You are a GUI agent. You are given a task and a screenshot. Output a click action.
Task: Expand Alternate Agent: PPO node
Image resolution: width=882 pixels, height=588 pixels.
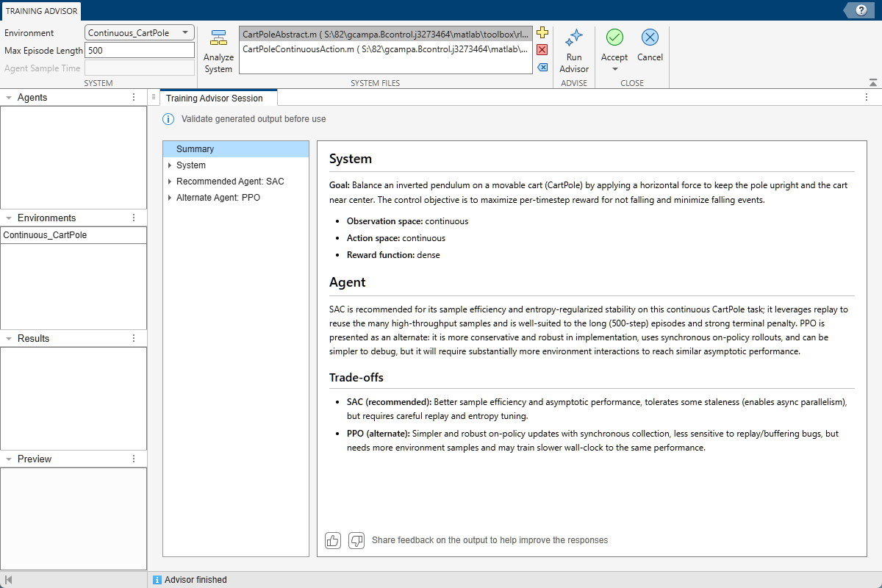(x=170, y=198)
